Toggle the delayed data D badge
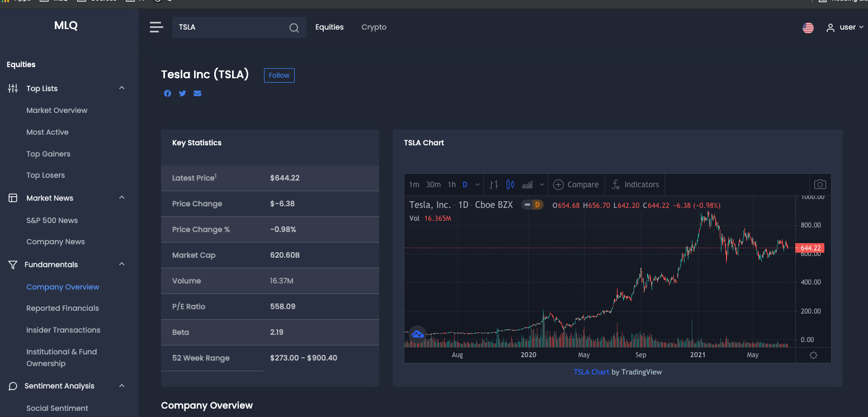 coord(537,205)
